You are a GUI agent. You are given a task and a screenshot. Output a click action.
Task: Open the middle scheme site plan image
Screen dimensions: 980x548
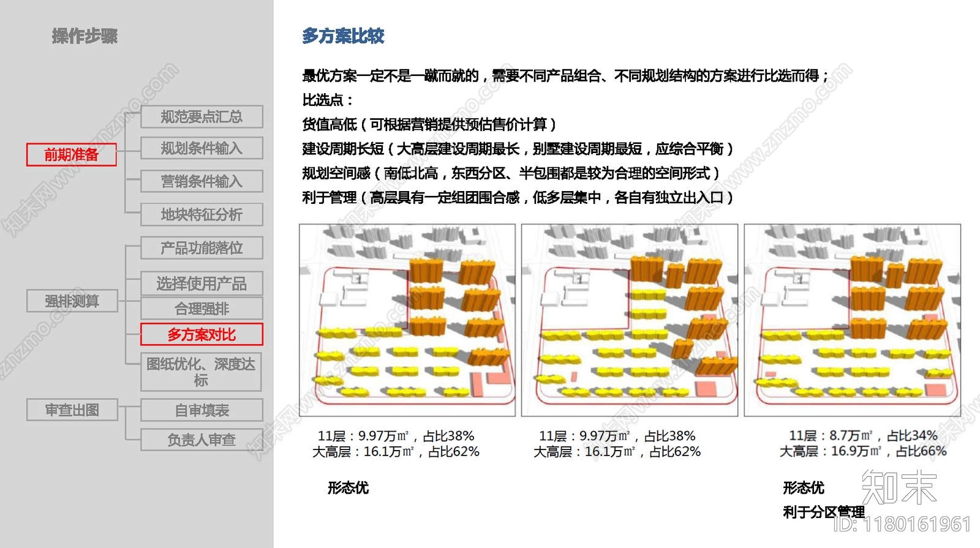click(x=630, y=320)
